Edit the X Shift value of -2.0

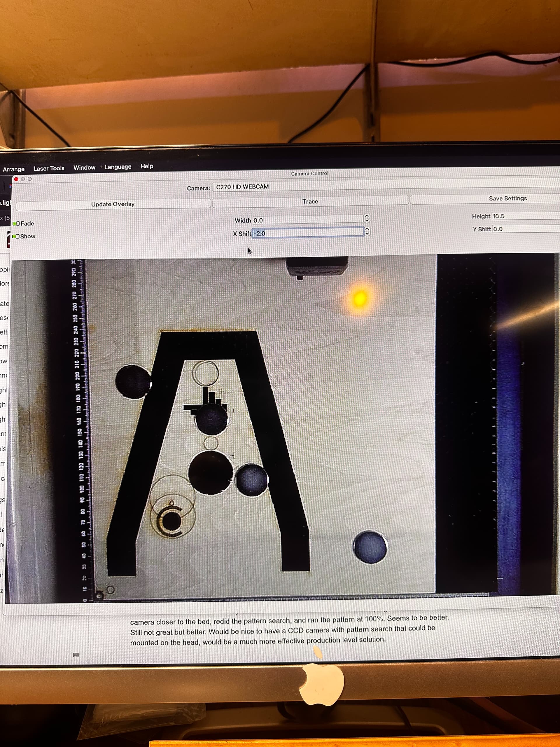(x=304, y=233)
